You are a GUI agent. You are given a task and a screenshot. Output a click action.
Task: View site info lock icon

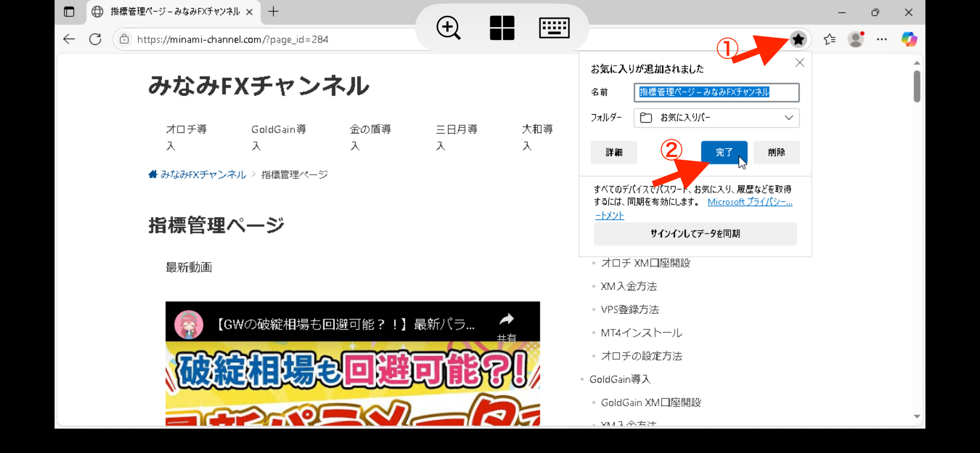[124, 39]
